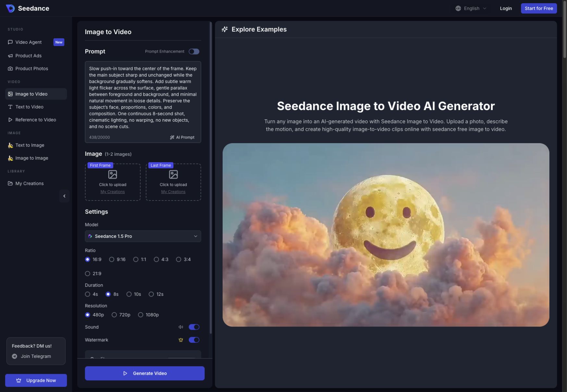Click inside the prompt text area

(x=143, y=97)
